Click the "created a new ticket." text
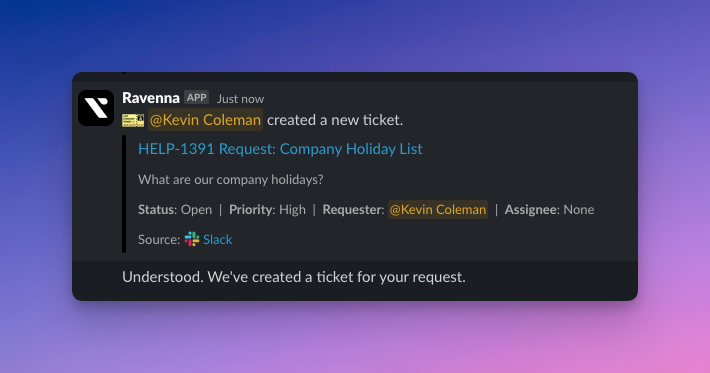This screenshot has height=373, width=710. click(x=335, y=120)
